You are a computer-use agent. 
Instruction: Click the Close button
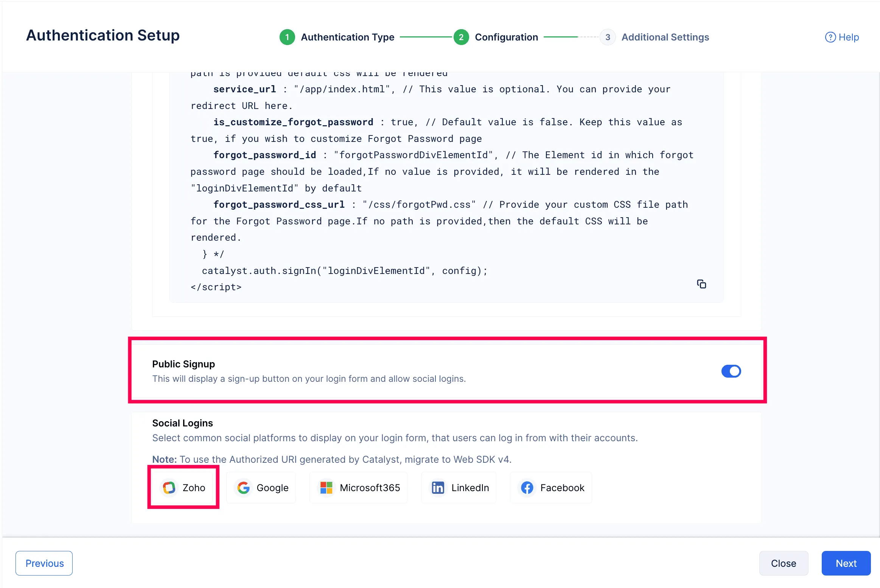[784, 563]
